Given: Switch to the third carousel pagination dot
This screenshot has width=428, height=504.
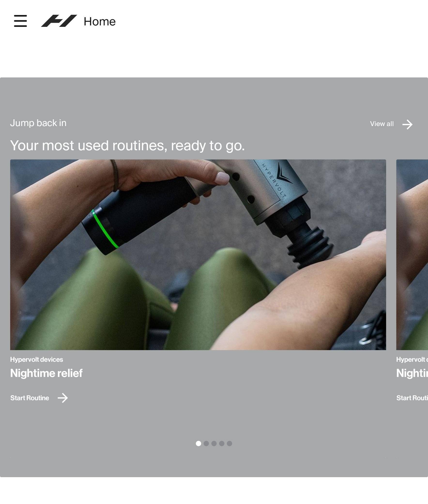Looking at the screenshot, I should click(x=214, y=444).
